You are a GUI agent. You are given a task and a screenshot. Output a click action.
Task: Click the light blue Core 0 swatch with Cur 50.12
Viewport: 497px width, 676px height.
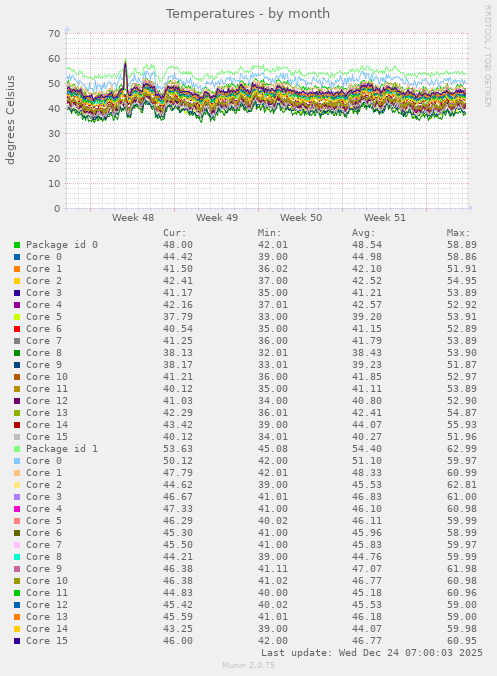pyautogui.click(x=17, y=461)
